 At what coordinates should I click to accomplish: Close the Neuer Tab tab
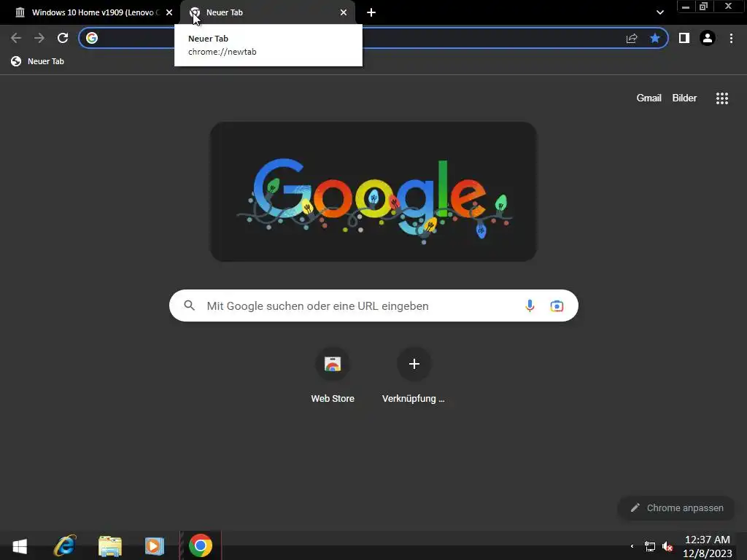(344, 12)
